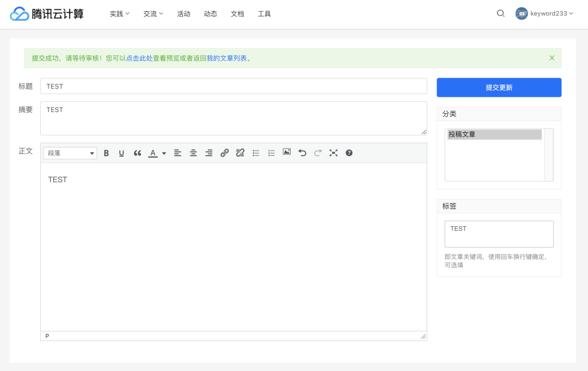Insert a numbered list
The height and width of the screenshot is (371, 588).
[x=272, y=153]
